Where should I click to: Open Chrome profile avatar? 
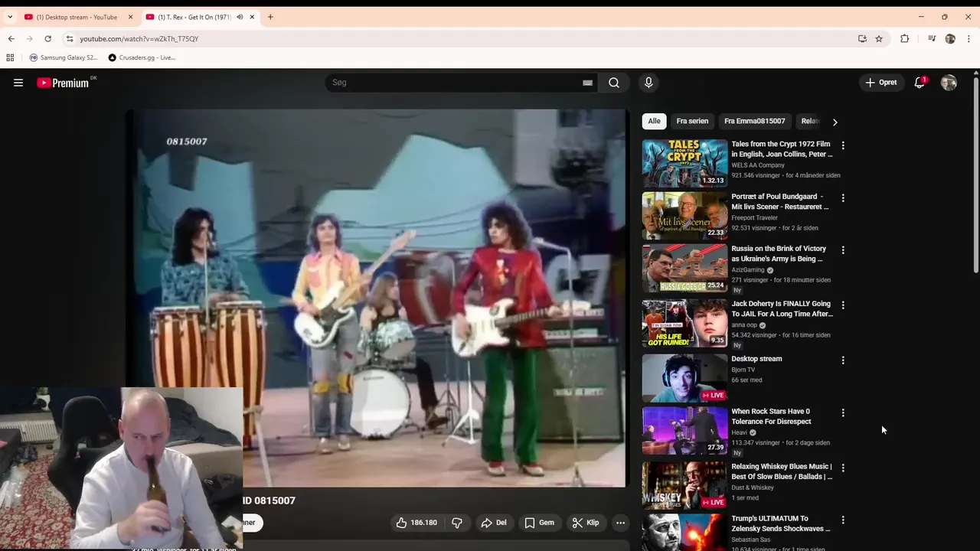pos(950,38)
